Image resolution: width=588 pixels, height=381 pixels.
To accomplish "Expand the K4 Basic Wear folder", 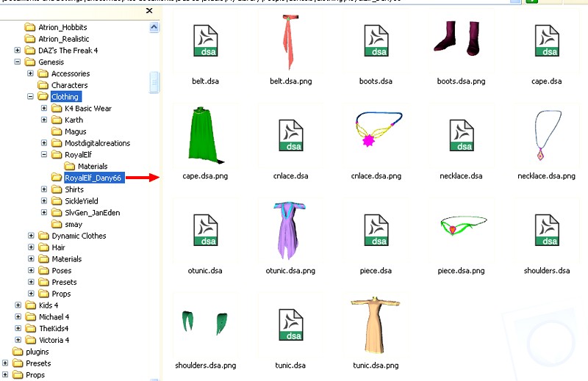I will [x=44, y=108].
